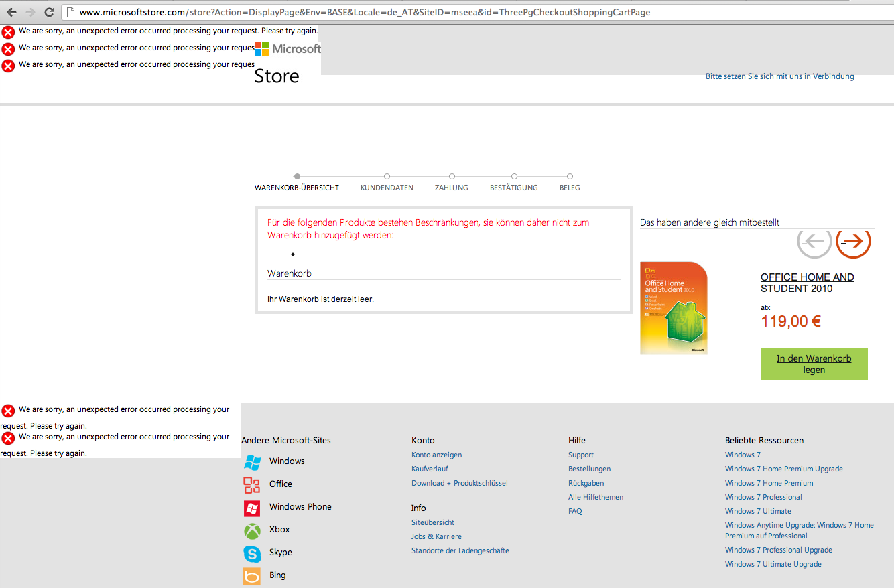Open Windows 7 Professional Upgrade link
This screenshot has height=588, width=894.
(779, 550)
